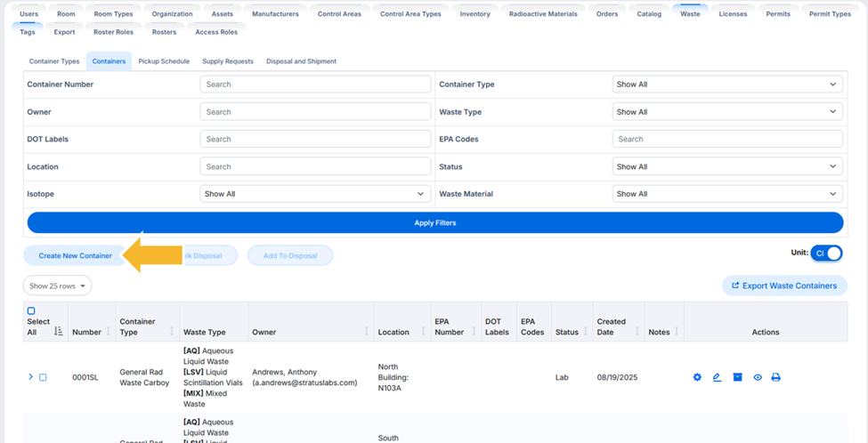Image resolution: width=868 pixels, height=443 pixels.
Task: Open the Container Type filter dropdown
Action: point(727,85)
